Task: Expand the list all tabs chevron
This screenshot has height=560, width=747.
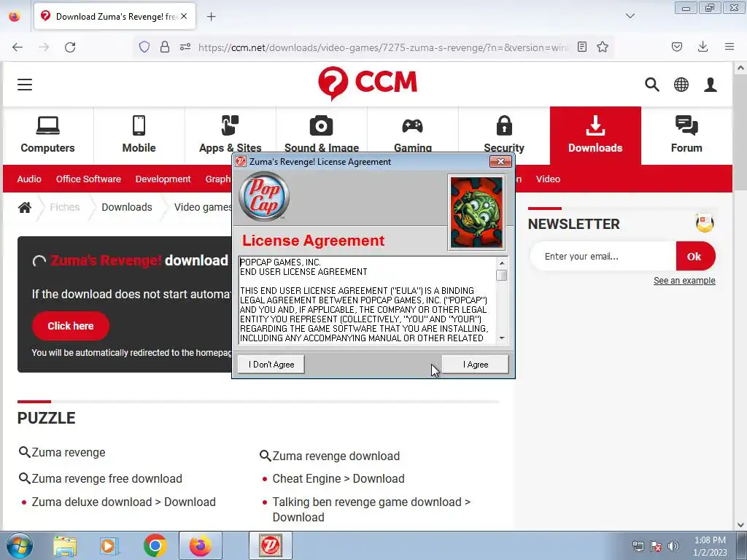Action: point(630,16)
